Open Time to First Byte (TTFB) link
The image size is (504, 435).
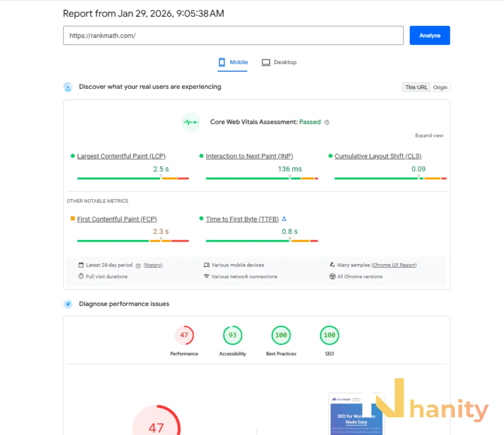pos(242,219)
